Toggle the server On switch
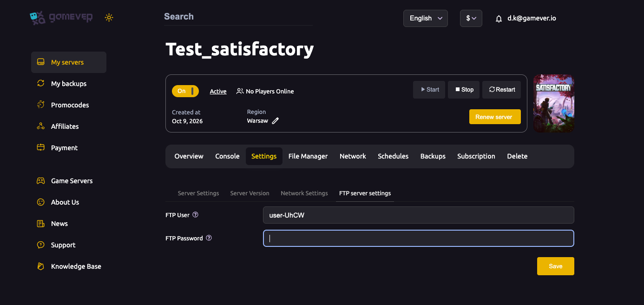Screen dimensions: 644x305 185,91
